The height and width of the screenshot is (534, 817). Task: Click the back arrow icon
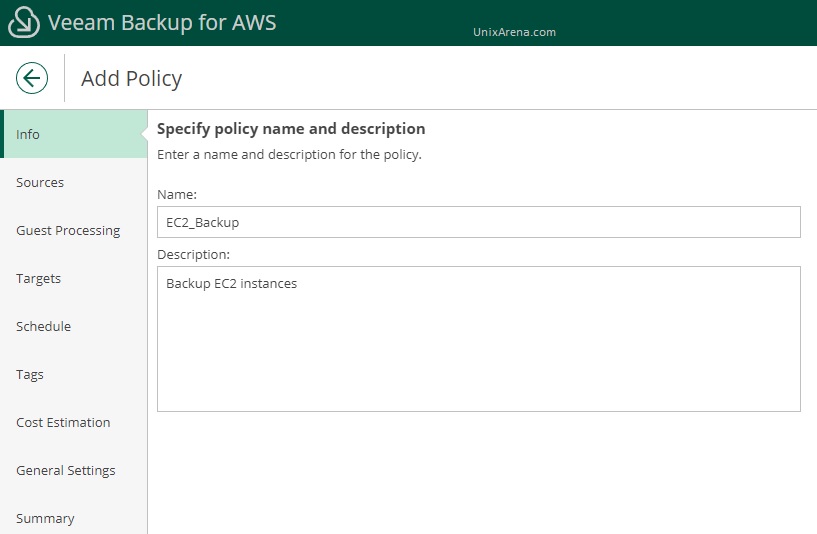click(32, 78)
